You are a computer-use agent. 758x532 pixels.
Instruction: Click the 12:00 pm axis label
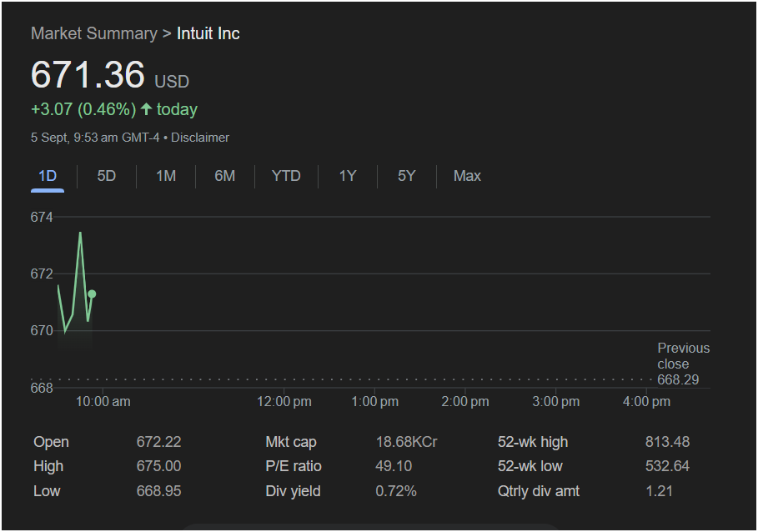[x=284, y=402]
